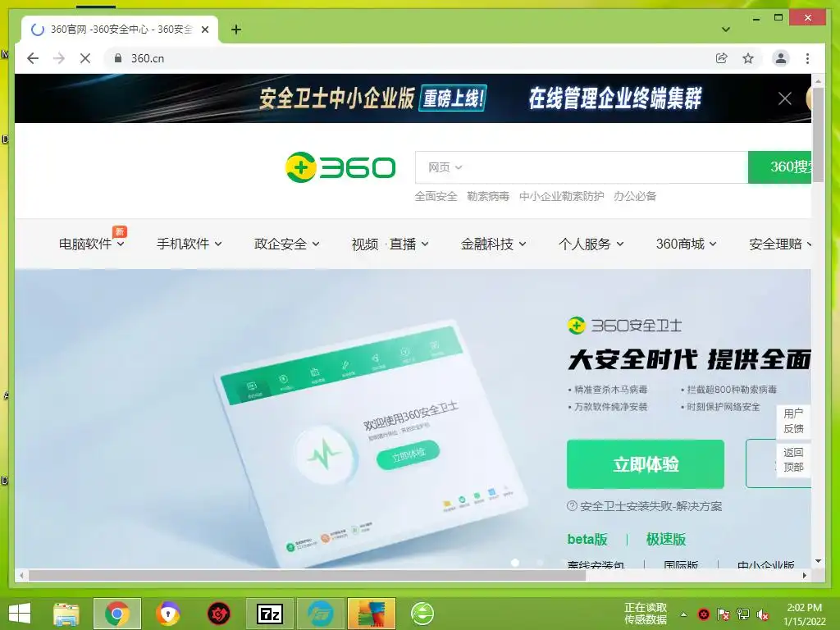The width and height of the screenshot is (840, 630).
Task: Open 网页 search type dropdown
Action: [x=445, y=167]
